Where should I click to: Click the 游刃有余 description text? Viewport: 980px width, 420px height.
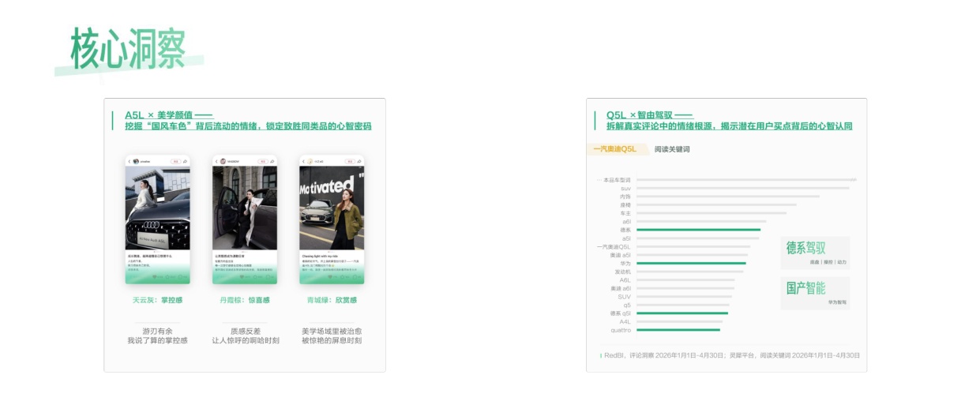158,331
